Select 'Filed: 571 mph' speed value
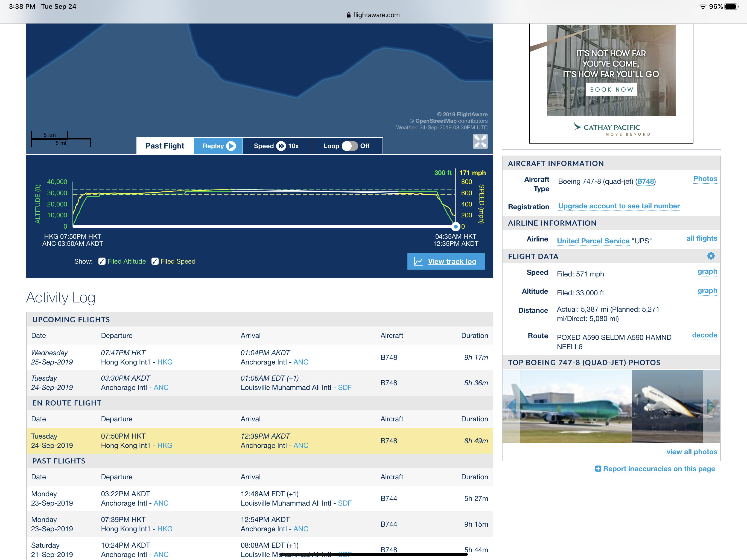The image size is (747, 560). (x=580, y=274)
